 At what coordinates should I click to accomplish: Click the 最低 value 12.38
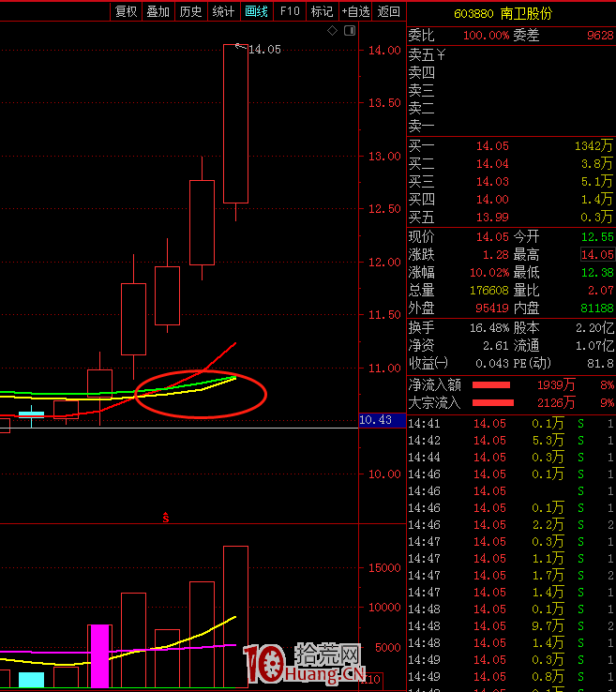pyautogui.click(x=597, y=273)
